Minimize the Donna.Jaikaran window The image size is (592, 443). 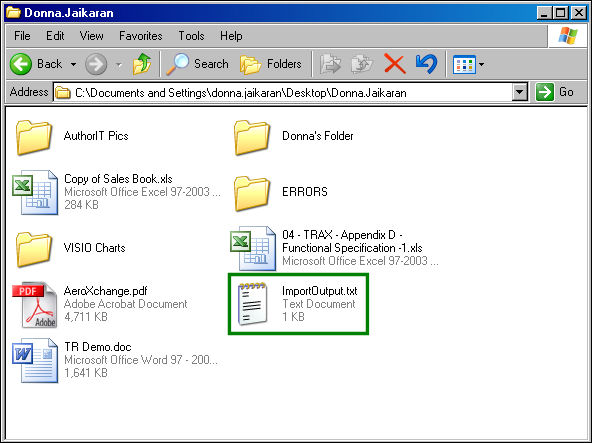tap(544, 13)
